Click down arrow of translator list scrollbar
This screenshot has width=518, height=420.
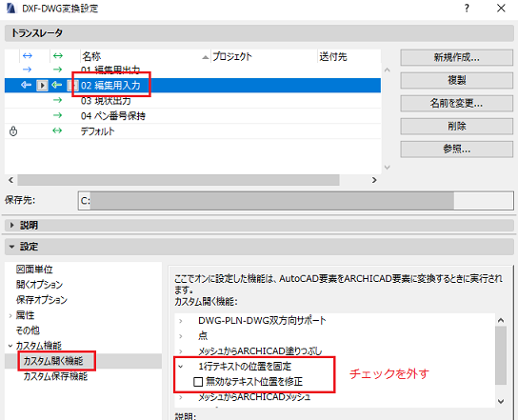pos(388,168)
